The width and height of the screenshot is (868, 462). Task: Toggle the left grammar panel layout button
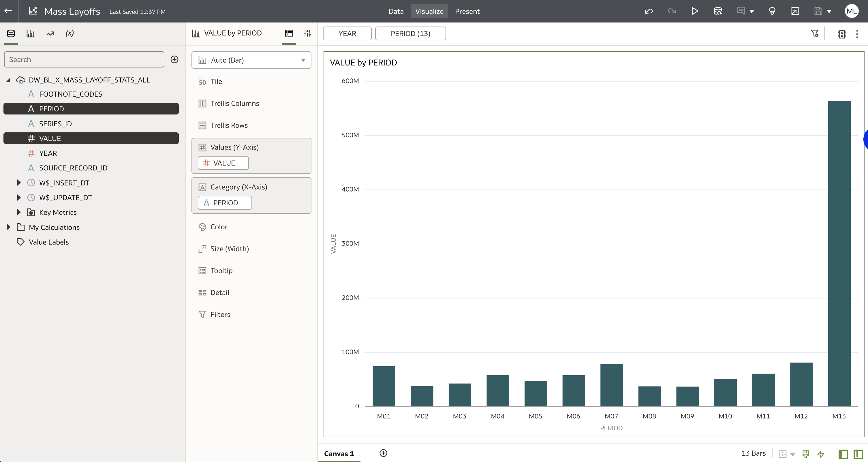(x=843, y=454)
